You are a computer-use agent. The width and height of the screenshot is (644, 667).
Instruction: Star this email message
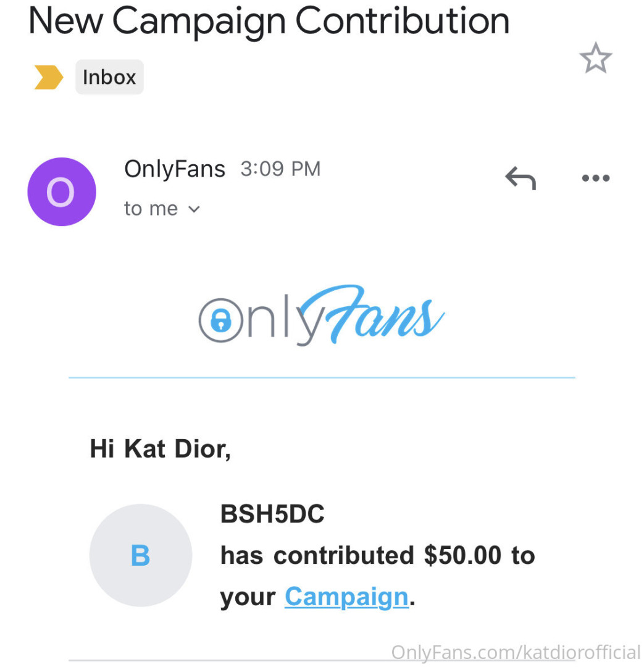[595, 59]
